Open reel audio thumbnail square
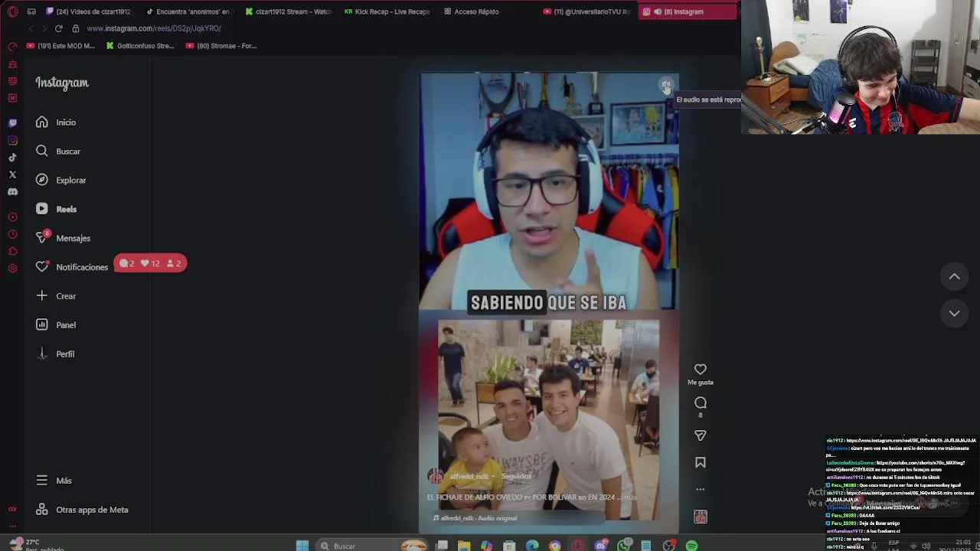 (x=700, y=517)
